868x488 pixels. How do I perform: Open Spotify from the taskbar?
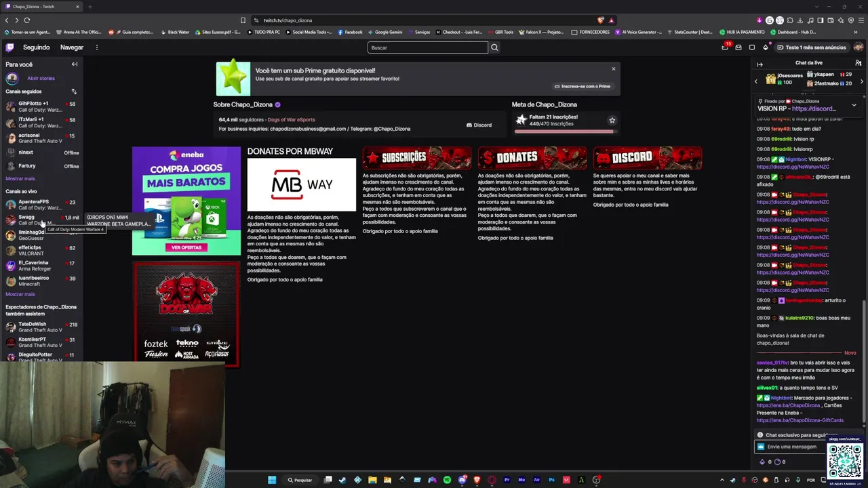[447, 480]
